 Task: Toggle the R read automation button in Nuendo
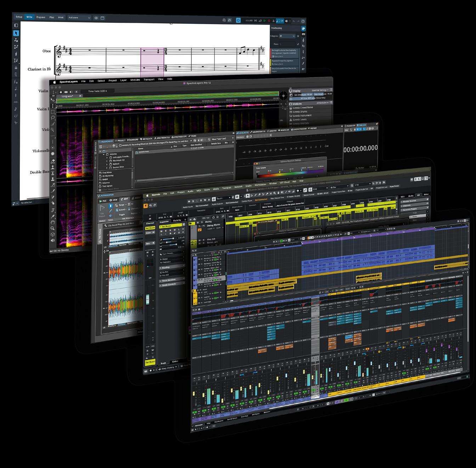pyautogui.click(x=202, y=200)
